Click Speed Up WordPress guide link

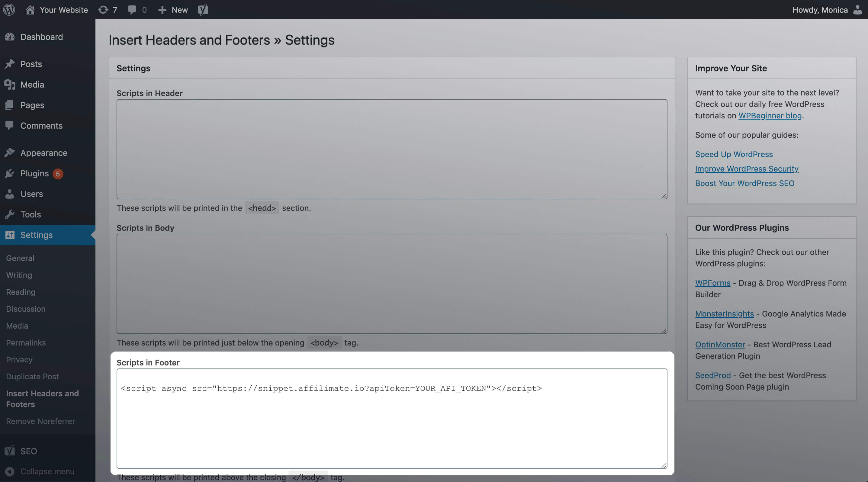[x=734, y=154]
